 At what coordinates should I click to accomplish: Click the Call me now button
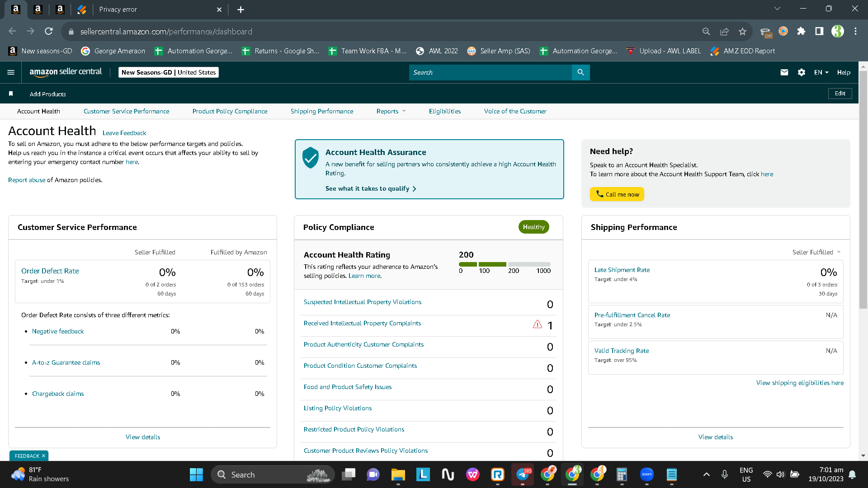(617, 194)
